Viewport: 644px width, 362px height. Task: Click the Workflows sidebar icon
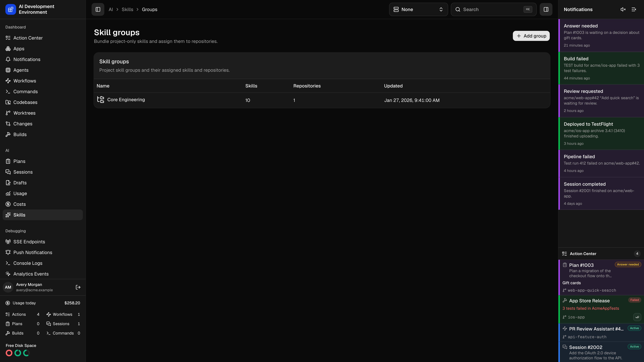tap(8, 81)
